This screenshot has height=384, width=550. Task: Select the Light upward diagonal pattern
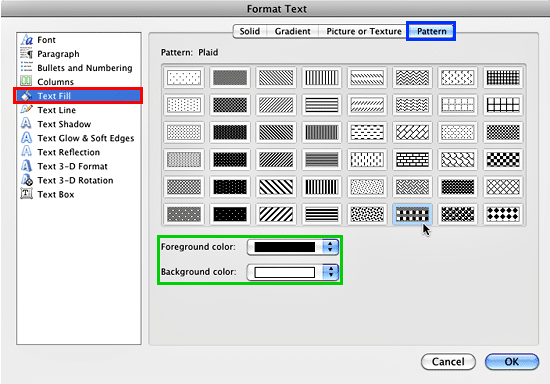[x=276, y=105]
